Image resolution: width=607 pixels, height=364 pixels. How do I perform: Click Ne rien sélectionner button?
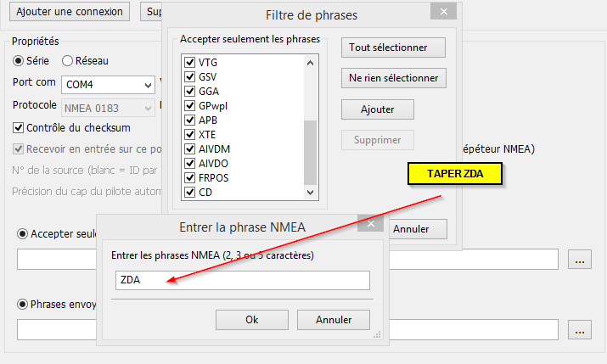(x=393, y=78)
